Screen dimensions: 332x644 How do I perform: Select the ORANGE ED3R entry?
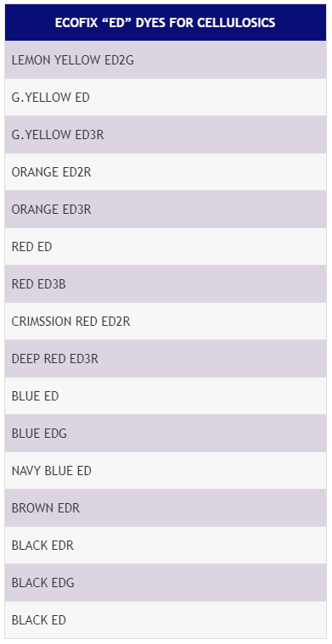click(166, 210)
